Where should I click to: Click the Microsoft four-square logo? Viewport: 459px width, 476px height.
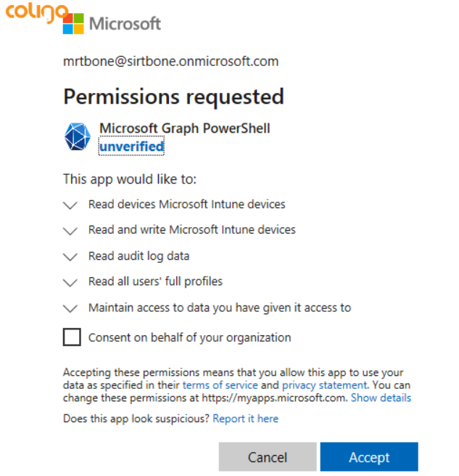click(73, 23)
